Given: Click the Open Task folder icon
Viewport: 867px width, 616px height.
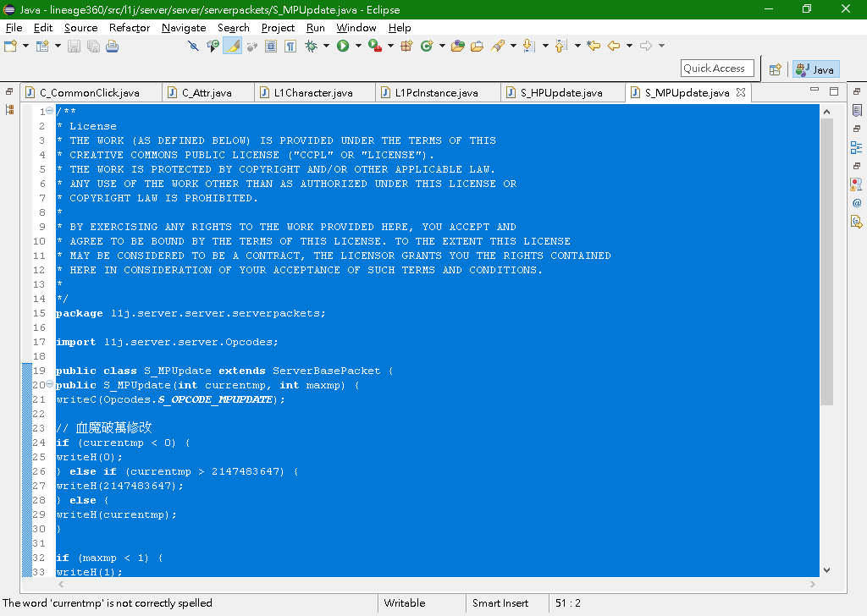Looking at the screenshot, I should (478, 47).
